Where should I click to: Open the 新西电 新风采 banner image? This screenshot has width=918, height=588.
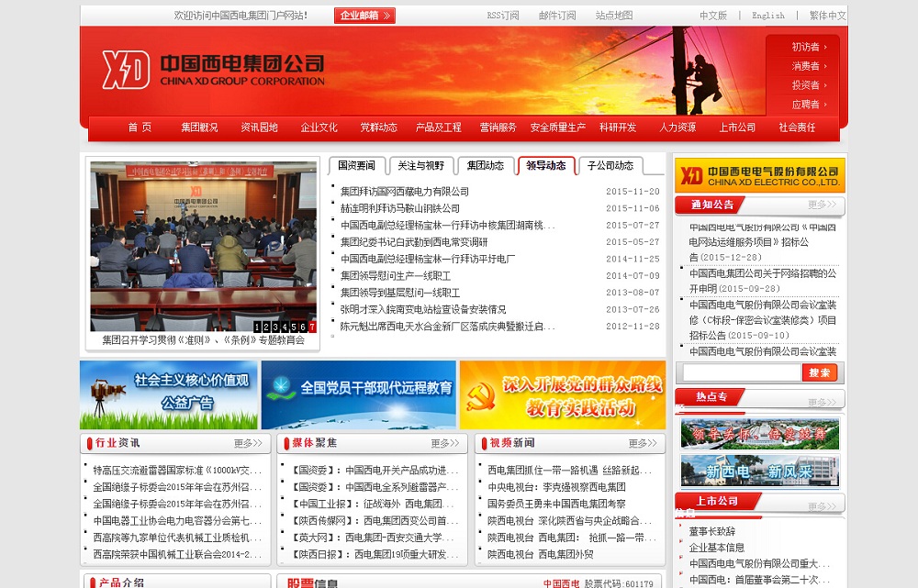pos(760,471)
